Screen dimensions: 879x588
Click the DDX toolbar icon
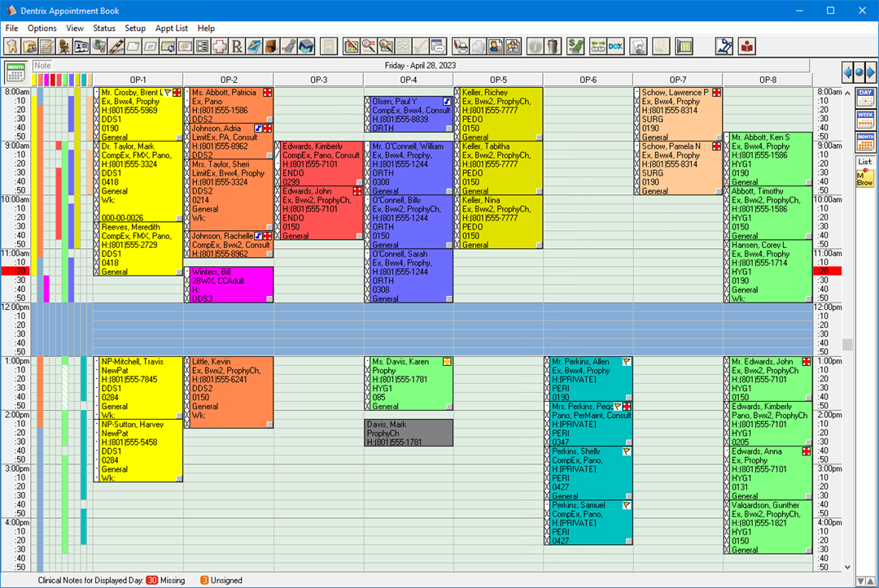pos(615,46)
